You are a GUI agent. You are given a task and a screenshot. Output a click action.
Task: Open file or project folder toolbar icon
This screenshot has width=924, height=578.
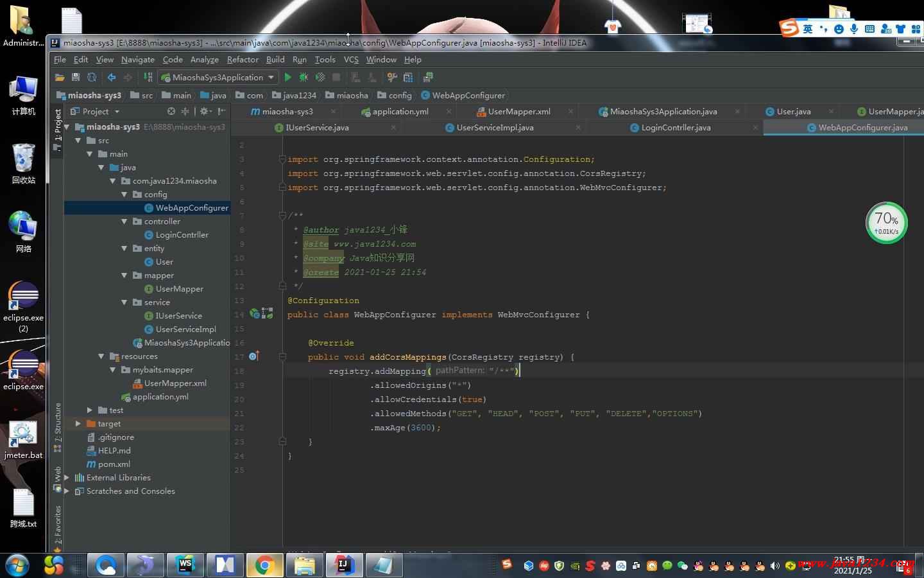60,77
